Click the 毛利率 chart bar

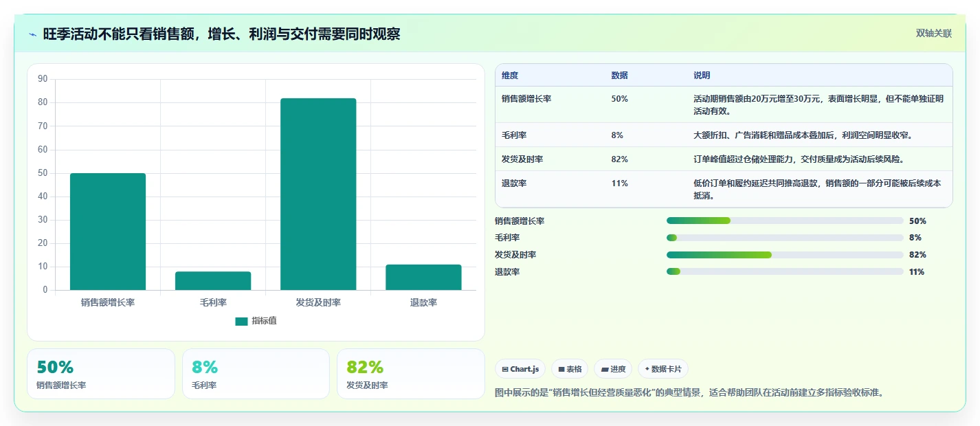click(x=213, y=281)
